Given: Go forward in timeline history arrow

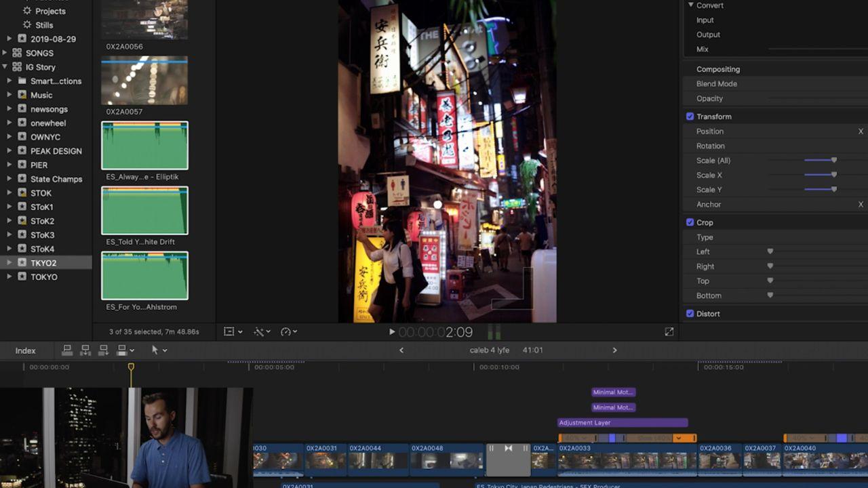Looking at the screenshot, I should click(x=615, y=350).
